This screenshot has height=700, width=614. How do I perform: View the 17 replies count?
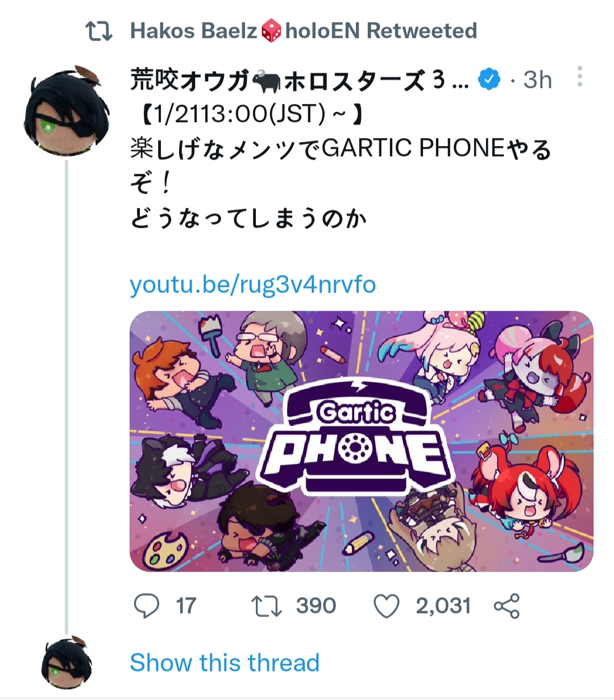(x=186, y=606)
